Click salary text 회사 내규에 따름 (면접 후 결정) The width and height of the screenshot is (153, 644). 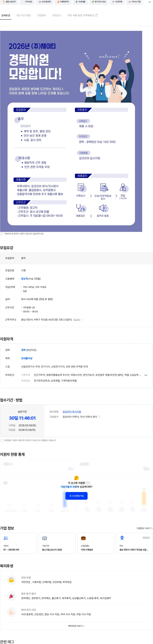pos(37,299)
